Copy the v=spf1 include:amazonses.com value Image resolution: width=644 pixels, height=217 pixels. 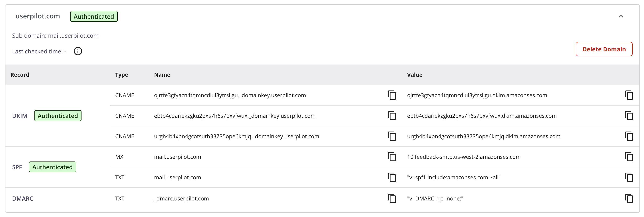pos(629,177)
